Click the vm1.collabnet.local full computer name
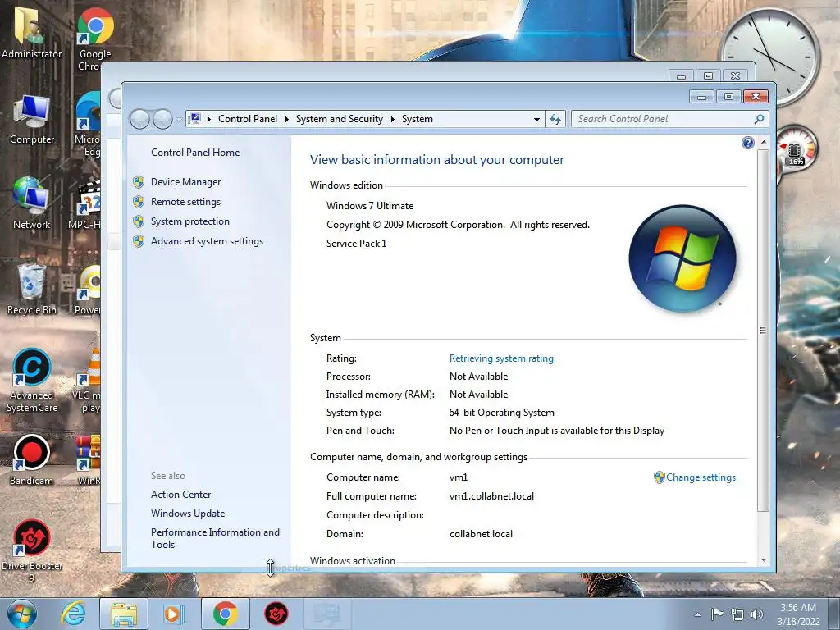This screenshot has width=840, height=630. [x=491, y=496]
